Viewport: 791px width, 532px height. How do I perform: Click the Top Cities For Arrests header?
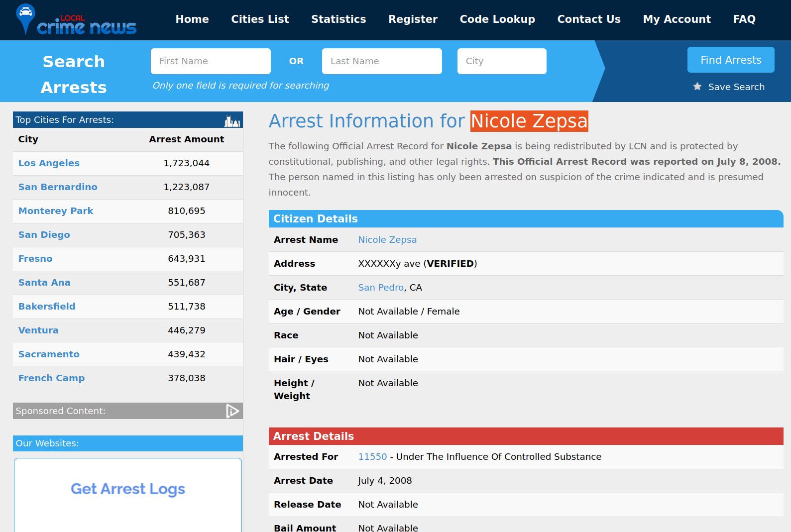point(128,120)
